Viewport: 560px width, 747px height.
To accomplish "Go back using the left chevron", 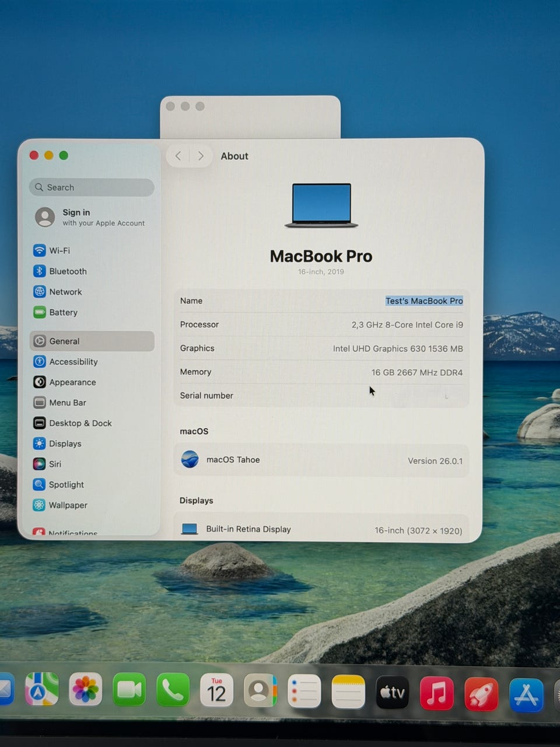I will coord(178,156).
